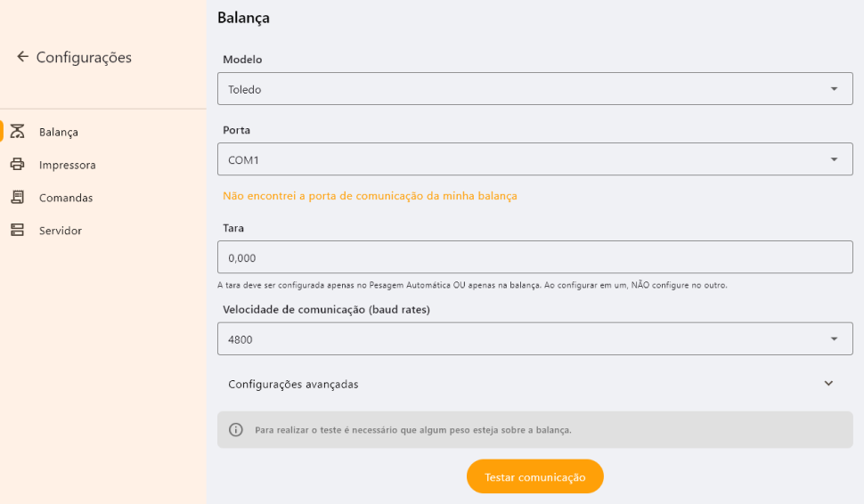The height and width of the screenshot is (504, 864).
Task: Click the info icon in the test notice
Action: tap(236, 430)
